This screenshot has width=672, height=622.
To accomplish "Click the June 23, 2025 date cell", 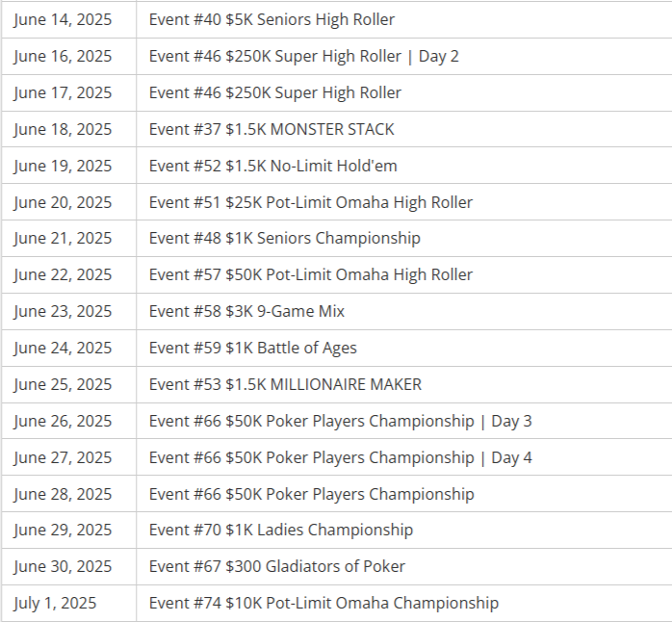I will coord(63,311).
